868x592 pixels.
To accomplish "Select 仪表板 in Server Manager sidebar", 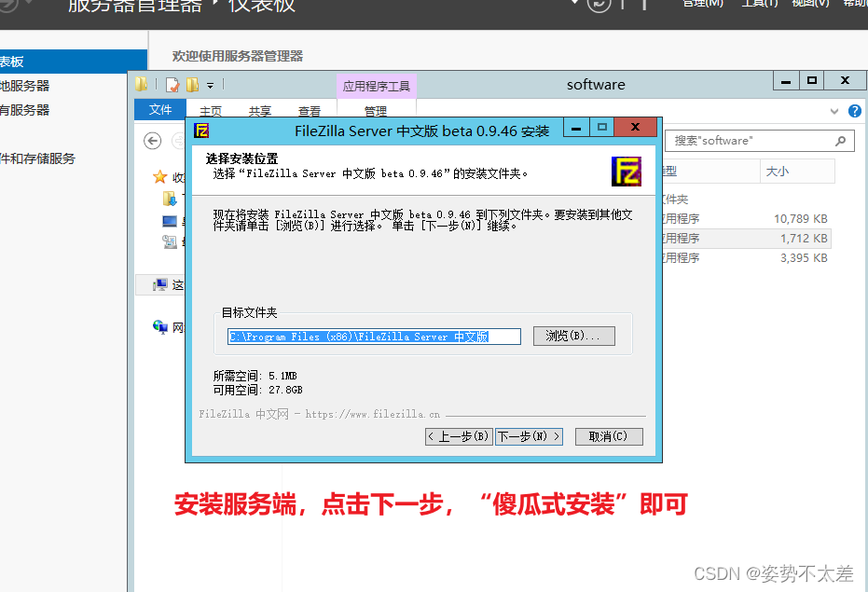I will [x=74, y=62].
